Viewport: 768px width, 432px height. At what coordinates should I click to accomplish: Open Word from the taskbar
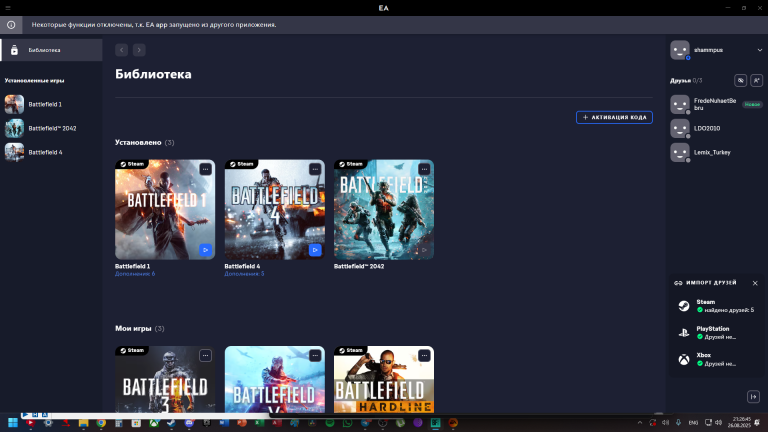[x=224, y=423]
